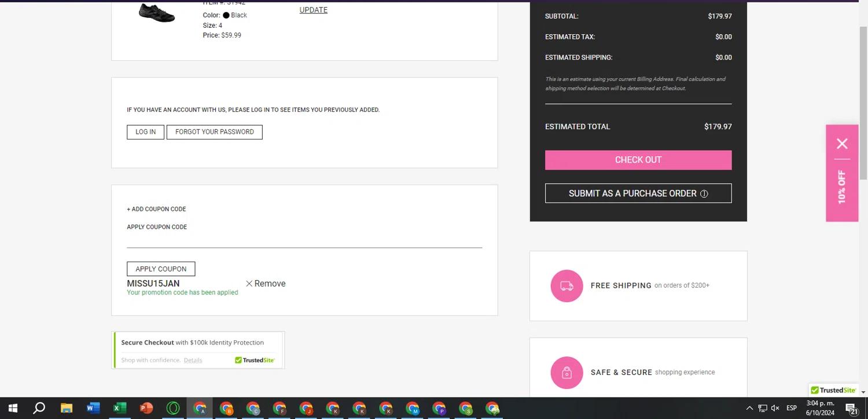The image size is (868, 419).
Task: Open Secure Checkout Details link
Action: 193,360
